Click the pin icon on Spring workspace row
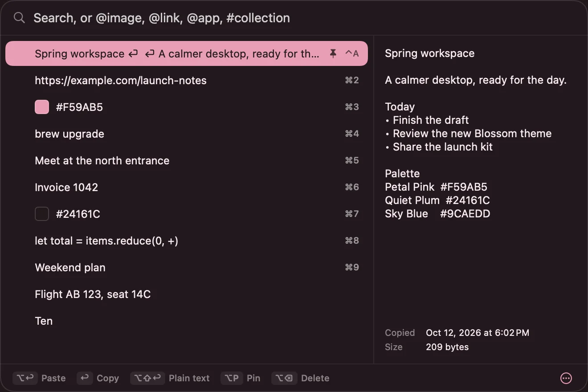 (333, 54)
